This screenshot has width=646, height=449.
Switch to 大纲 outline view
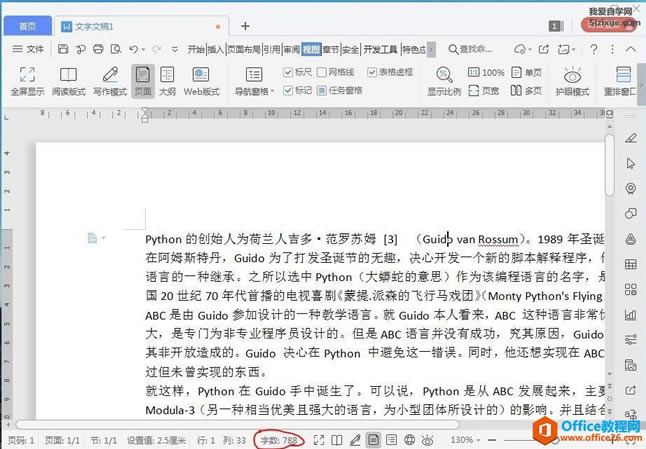[167, 81]
